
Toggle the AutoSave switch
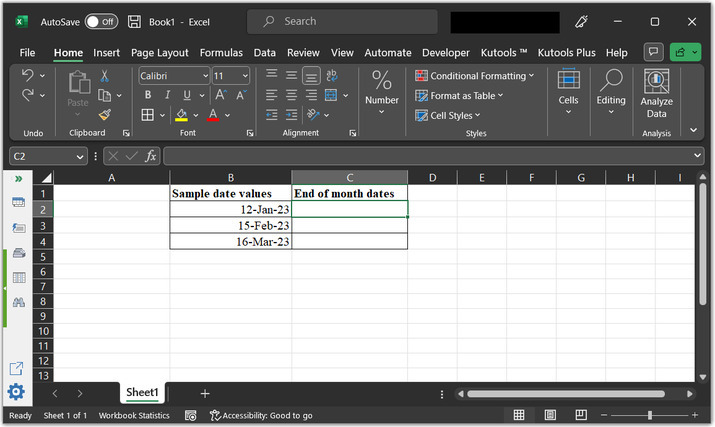pyautogui.click(x=101, y=21)
